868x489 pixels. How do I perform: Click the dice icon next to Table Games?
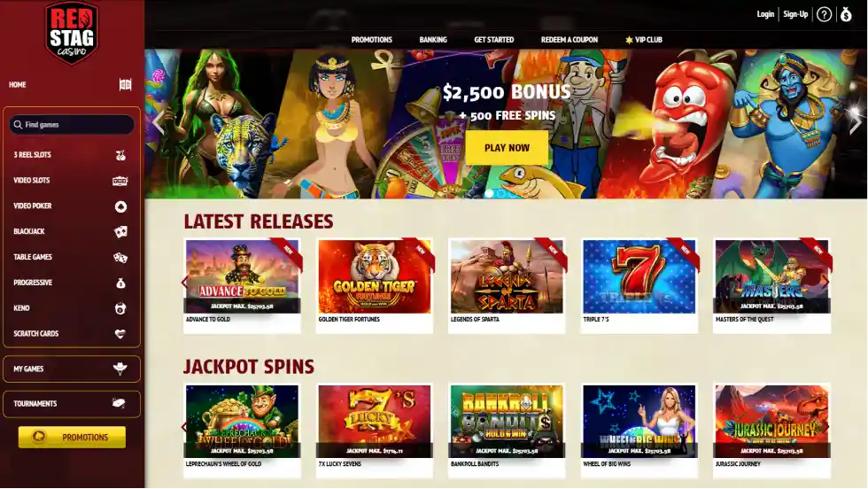point(120,257)
